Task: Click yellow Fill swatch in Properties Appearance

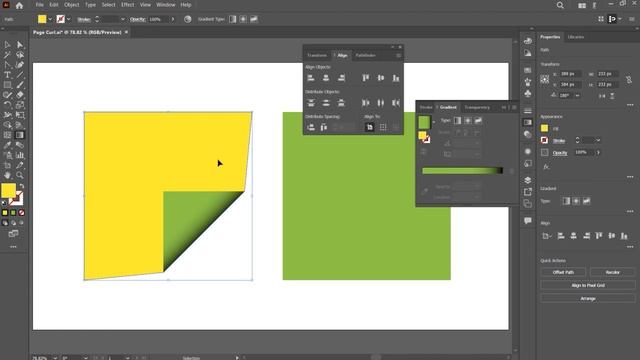Action: pos(544,128)
